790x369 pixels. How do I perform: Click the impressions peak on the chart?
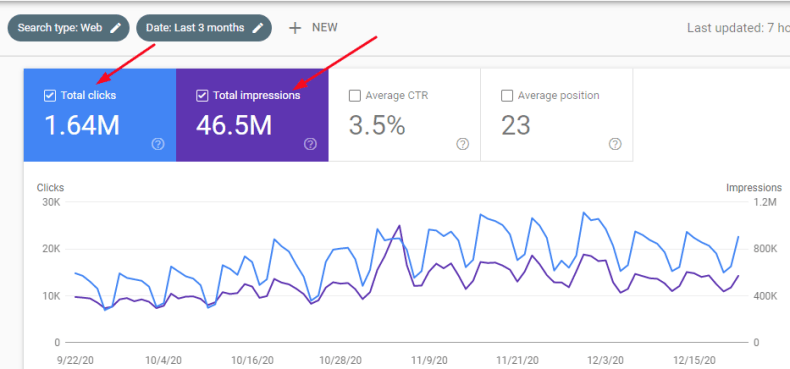click(x=400, y=226)
